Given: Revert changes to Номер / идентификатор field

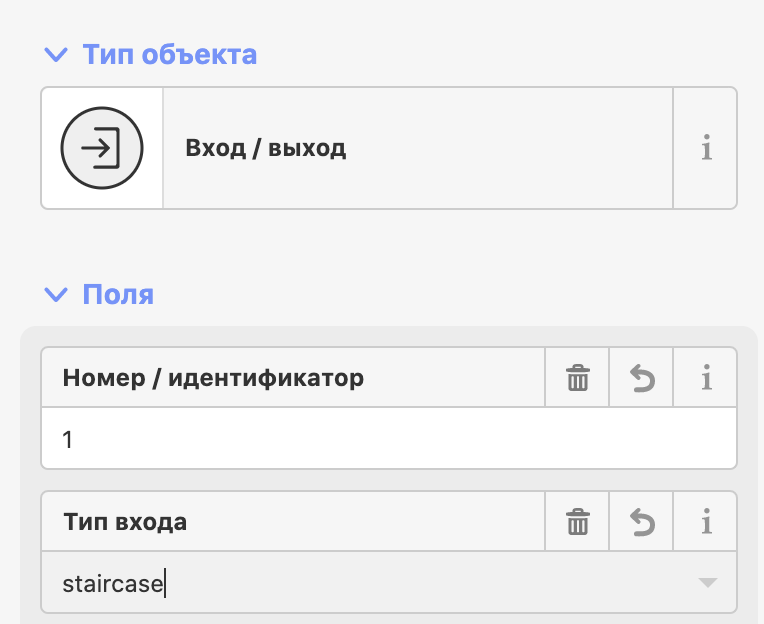Looking at the screenshot, I should coord(642,378).
